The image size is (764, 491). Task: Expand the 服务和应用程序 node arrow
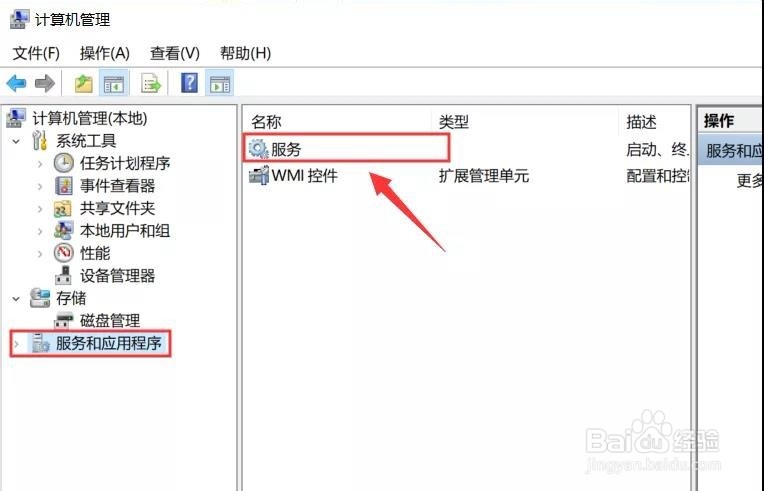click(x=17, y=344)
